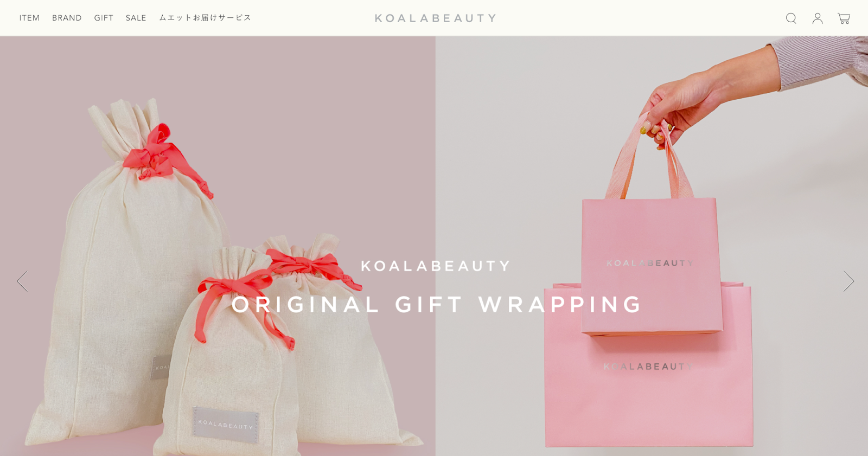Click the gray KOALABEAUTY label on front pouch
The height and width of the screenshot is (456, 868).
click(226, 424)
